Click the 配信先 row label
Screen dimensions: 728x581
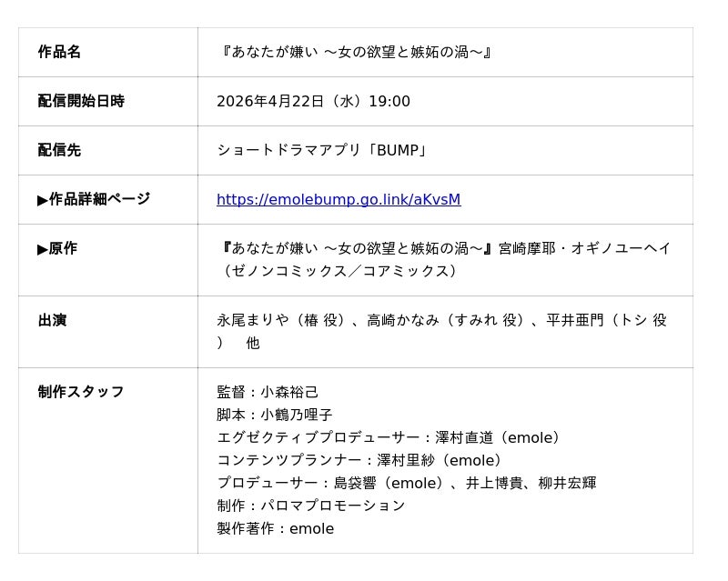pyautogui.click(x=59, y=150)
